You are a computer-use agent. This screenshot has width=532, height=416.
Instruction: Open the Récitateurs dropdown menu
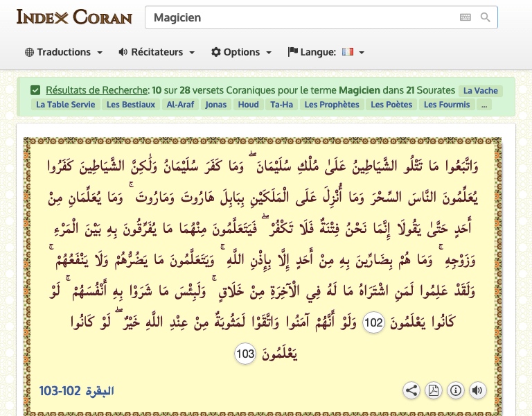(x=157, y=52)
